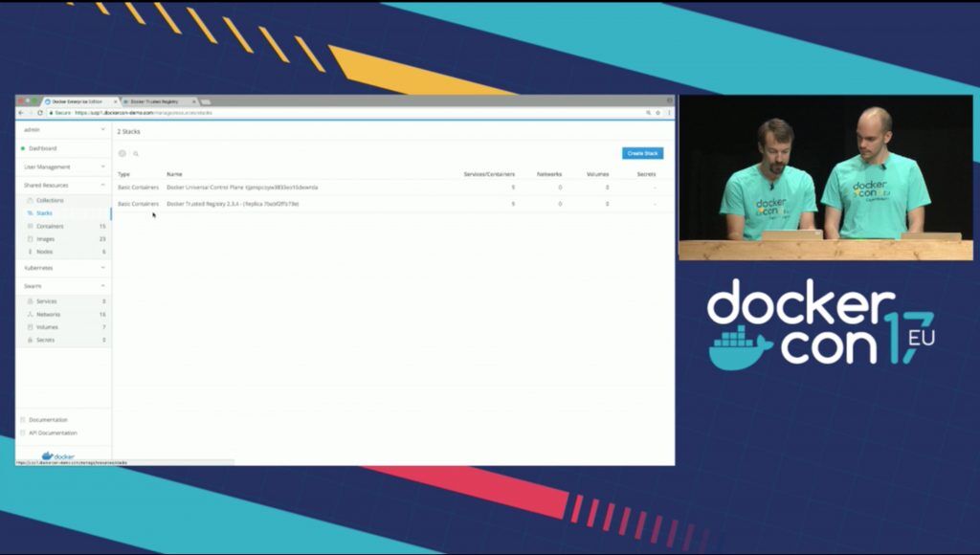The image size is (980, 555).
Task: Open Services in the Swarm menu
Action: coord(46,301)
